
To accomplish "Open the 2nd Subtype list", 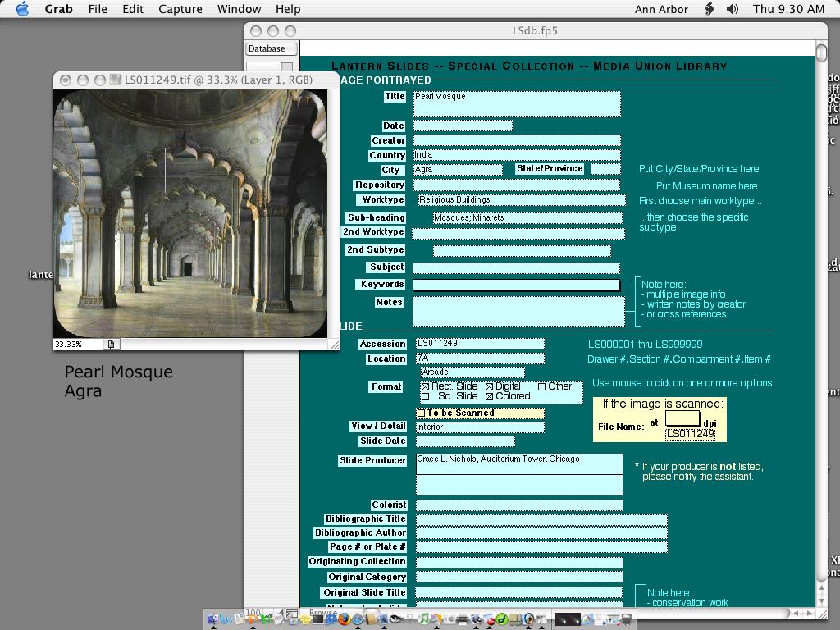I will (x=522, y=251).
